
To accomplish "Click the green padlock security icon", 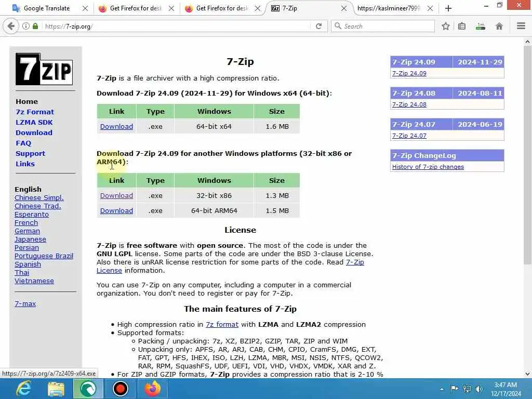I will 35,26.
